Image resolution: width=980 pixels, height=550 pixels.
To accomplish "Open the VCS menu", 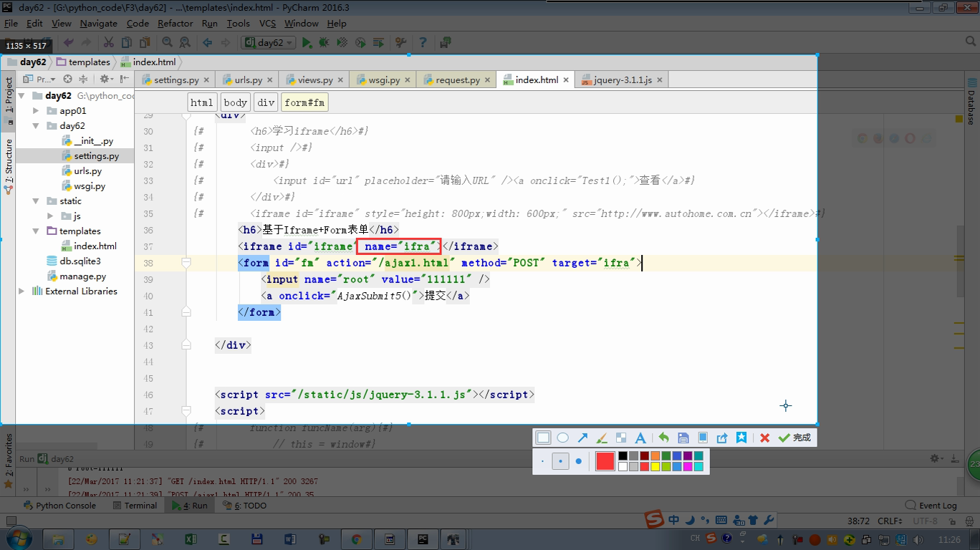I will [267, 23].
